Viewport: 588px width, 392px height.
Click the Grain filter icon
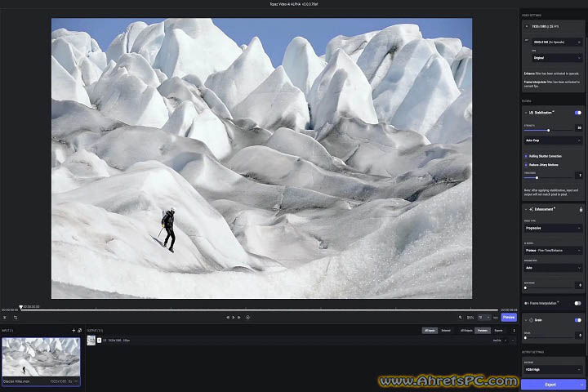[532, 320]
